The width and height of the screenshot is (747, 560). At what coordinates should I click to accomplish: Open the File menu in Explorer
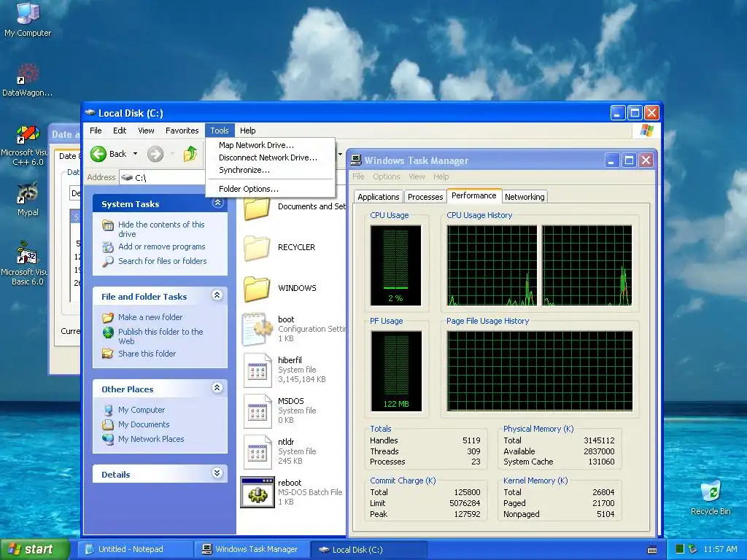tap(96, 131)
